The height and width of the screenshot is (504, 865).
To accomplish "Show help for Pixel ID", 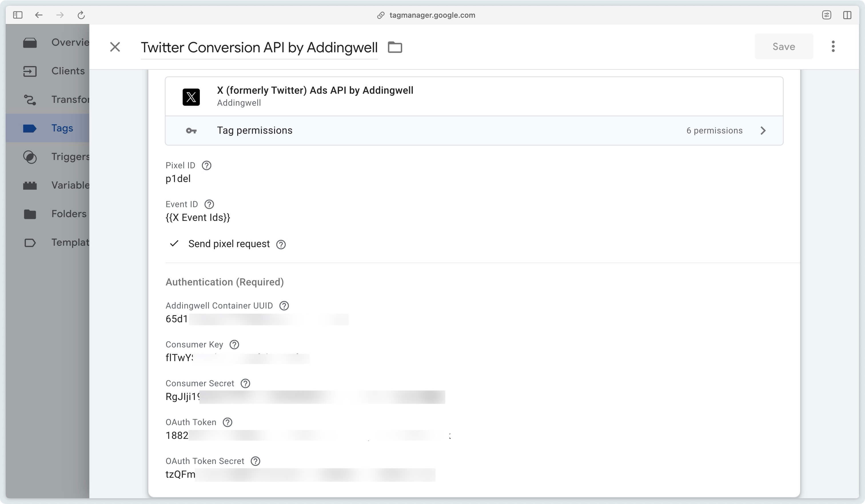I will 206,165.
